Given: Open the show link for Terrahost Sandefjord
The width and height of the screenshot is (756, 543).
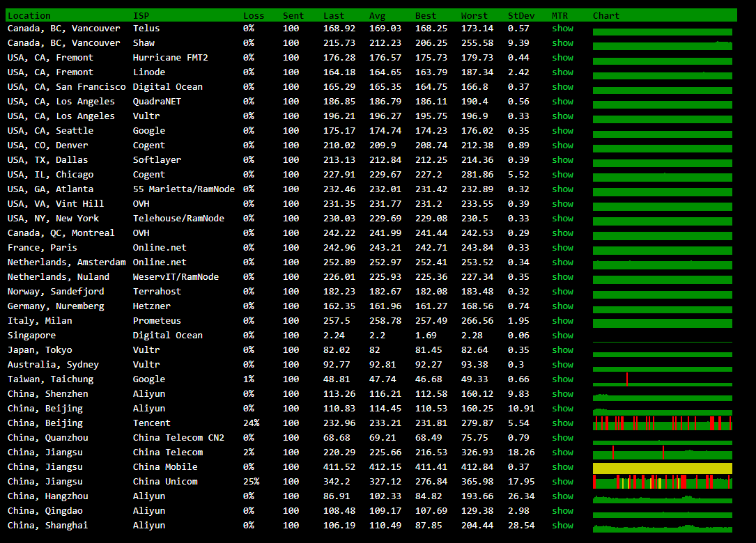Looking at the screenshot, I should [563, 292].
